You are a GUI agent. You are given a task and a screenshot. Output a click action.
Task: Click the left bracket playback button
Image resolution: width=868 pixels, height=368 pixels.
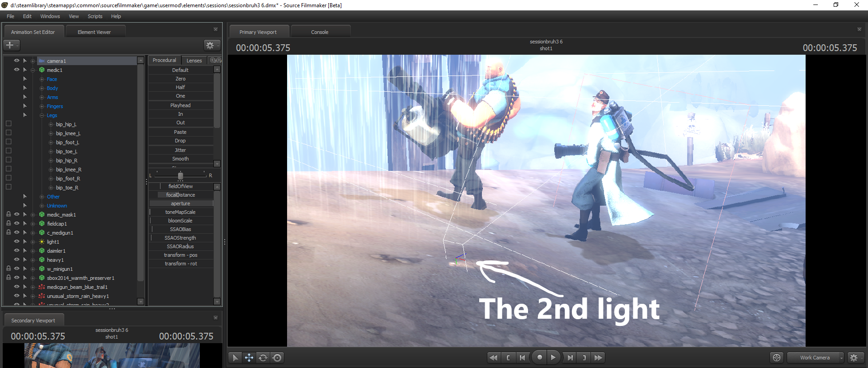tap(508, 358)
